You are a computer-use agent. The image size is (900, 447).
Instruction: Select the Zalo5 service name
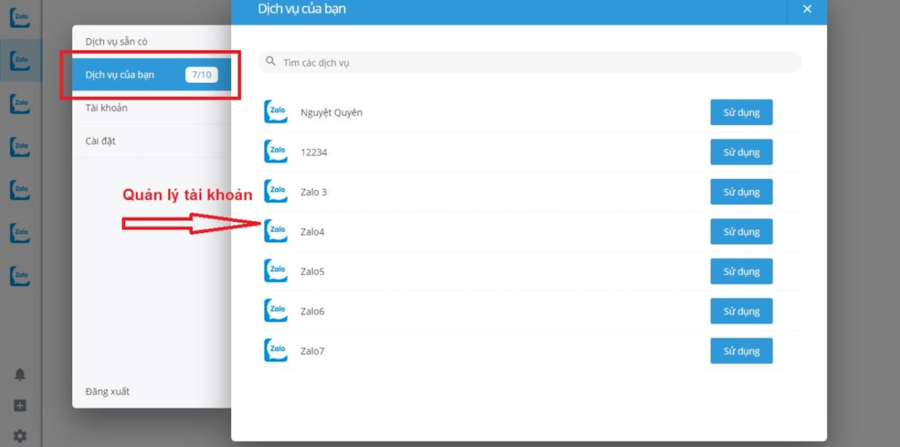pyautogui.click(x=312, y=271)
